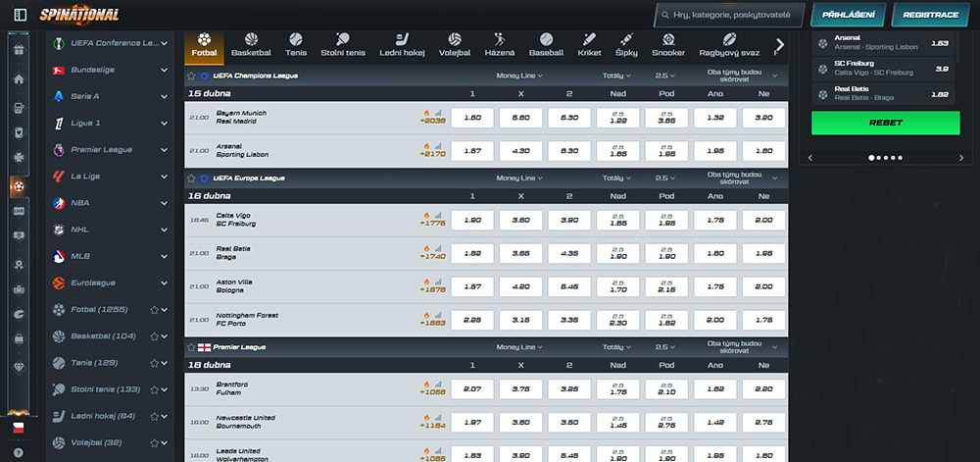
Task: Favorite the Premier League star in match list
Action: pyautogui.click(x=191, y=347)
